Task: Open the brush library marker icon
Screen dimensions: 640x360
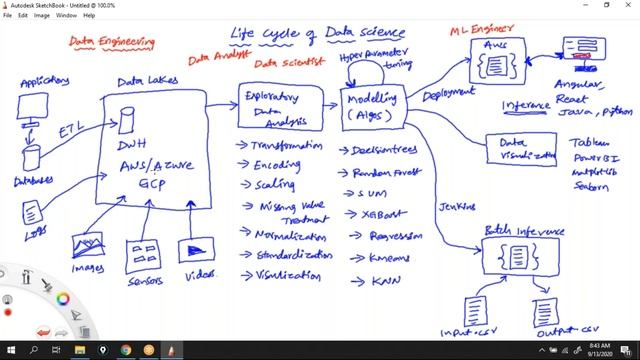Action: (27, 277)
